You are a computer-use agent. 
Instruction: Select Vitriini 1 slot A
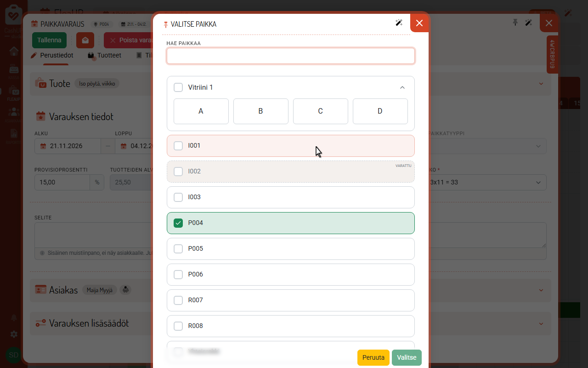201,111
